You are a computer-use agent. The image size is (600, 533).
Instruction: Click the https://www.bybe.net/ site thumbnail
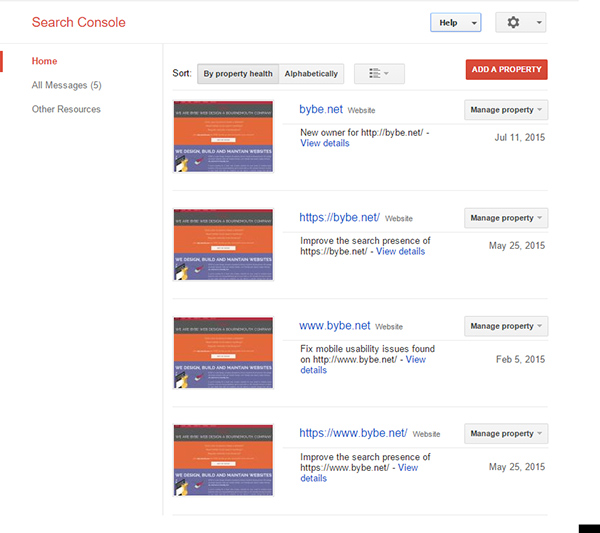[x=223, y=460]
